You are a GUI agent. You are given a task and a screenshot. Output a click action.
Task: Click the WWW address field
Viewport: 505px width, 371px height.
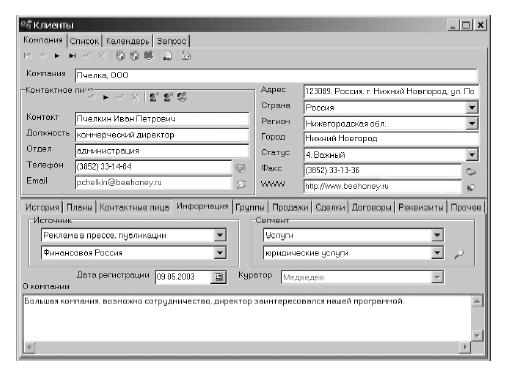pyautogui.click(x=383, y=186)
